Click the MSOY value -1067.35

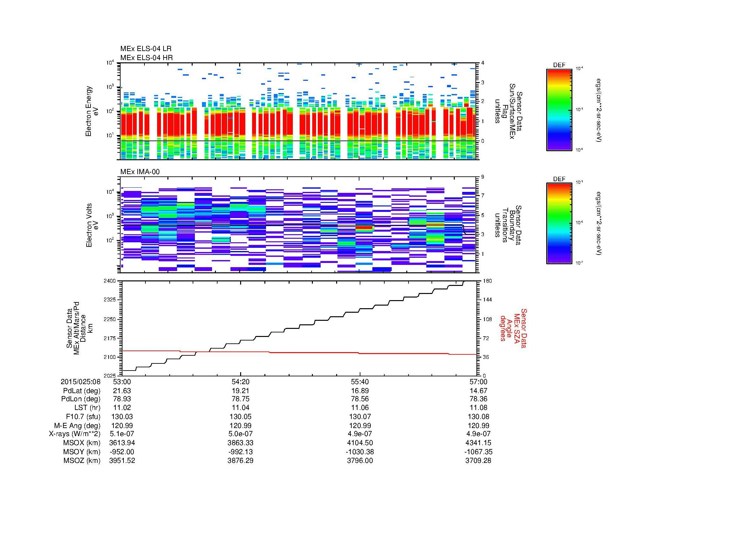coord(478,452)
